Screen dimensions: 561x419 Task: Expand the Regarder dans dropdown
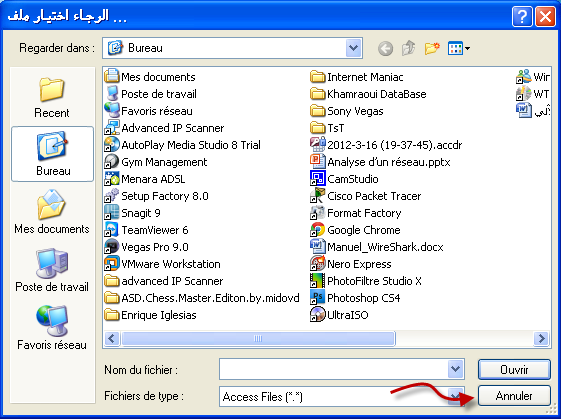353,48
